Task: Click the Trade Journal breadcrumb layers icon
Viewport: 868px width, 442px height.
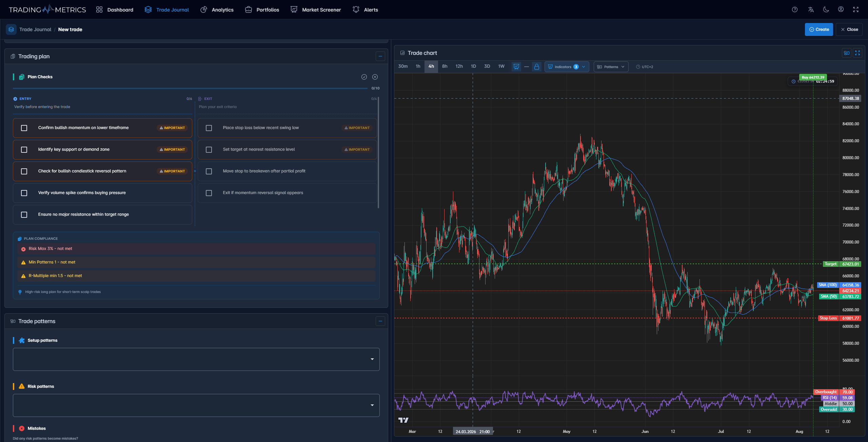Action: (11, 29)
